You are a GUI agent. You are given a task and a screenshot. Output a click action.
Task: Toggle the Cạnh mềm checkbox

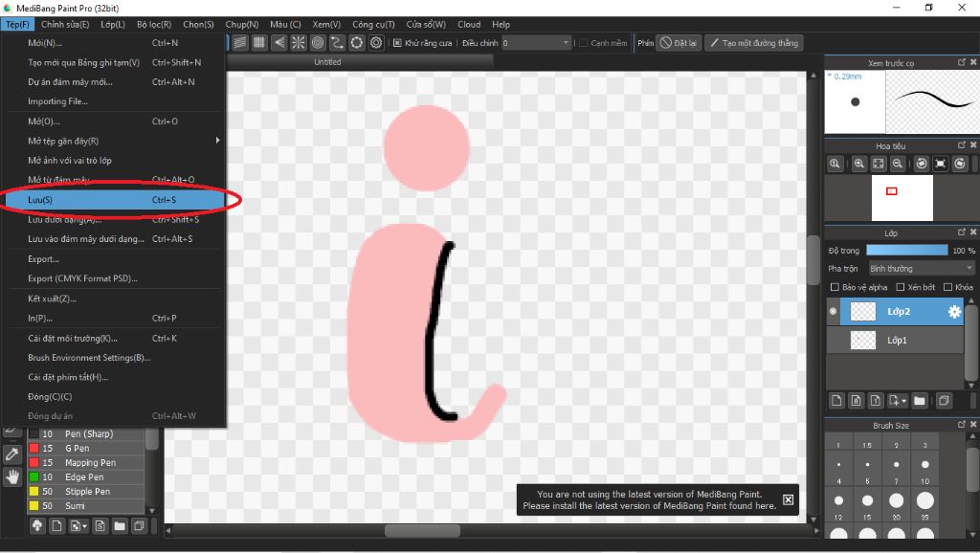(583, 43)
